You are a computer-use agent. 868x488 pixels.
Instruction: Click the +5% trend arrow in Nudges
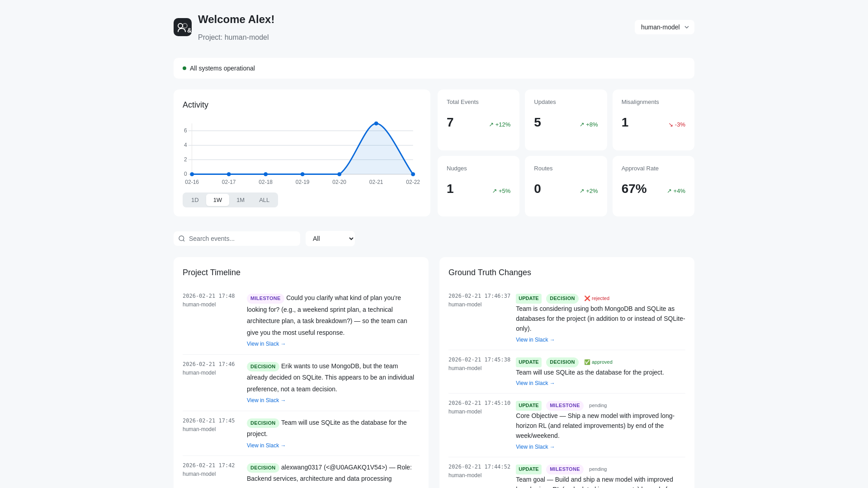[495, 191]
